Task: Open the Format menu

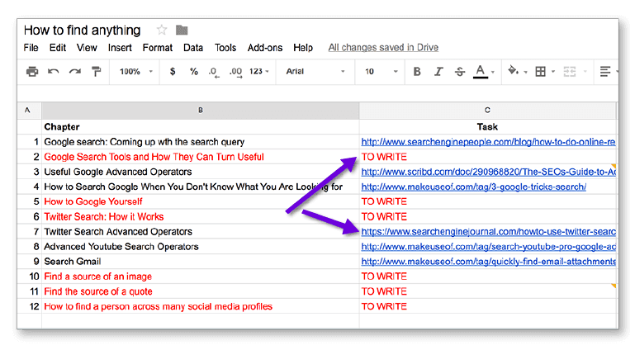Action: click(157, 48)
